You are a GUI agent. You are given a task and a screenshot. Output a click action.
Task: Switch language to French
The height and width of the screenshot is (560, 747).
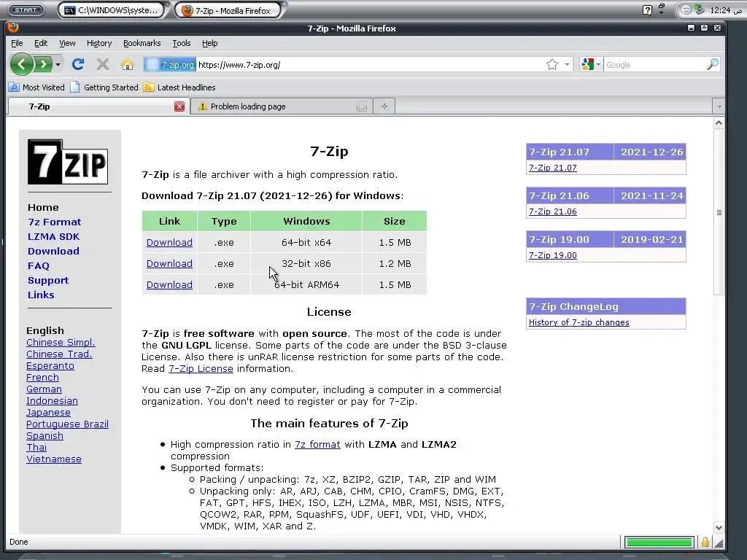point(42,377)
